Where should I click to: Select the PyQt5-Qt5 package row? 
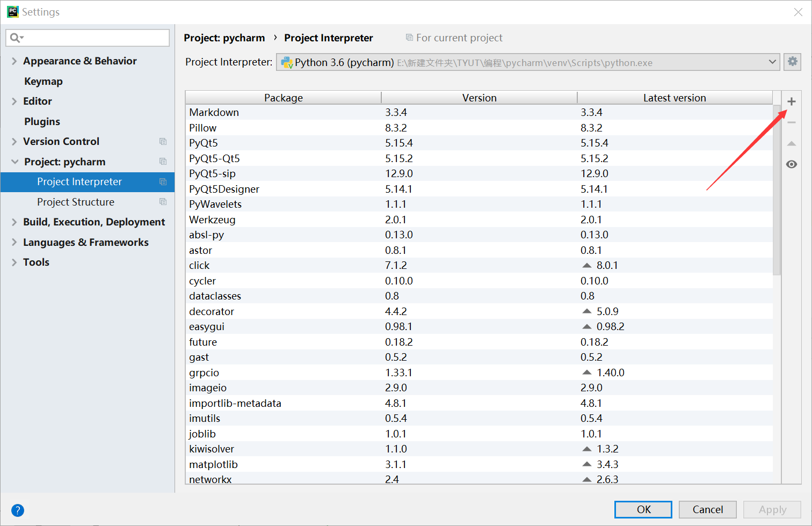point(479,158)
